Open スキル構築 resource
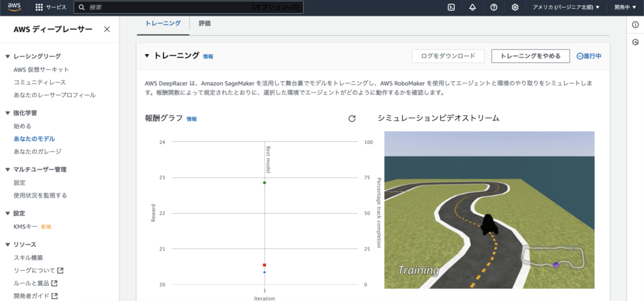Screen dimensions: 644x301 [28, 258]
